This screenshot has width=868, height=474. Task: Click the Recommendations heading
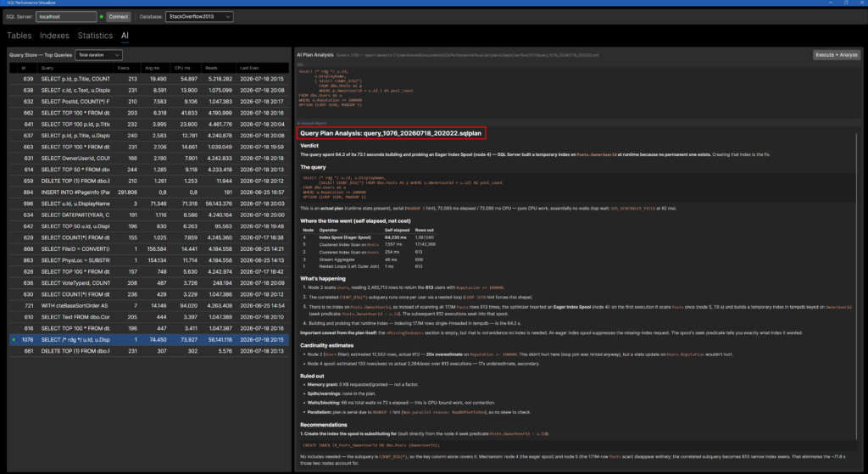(324, 425)
